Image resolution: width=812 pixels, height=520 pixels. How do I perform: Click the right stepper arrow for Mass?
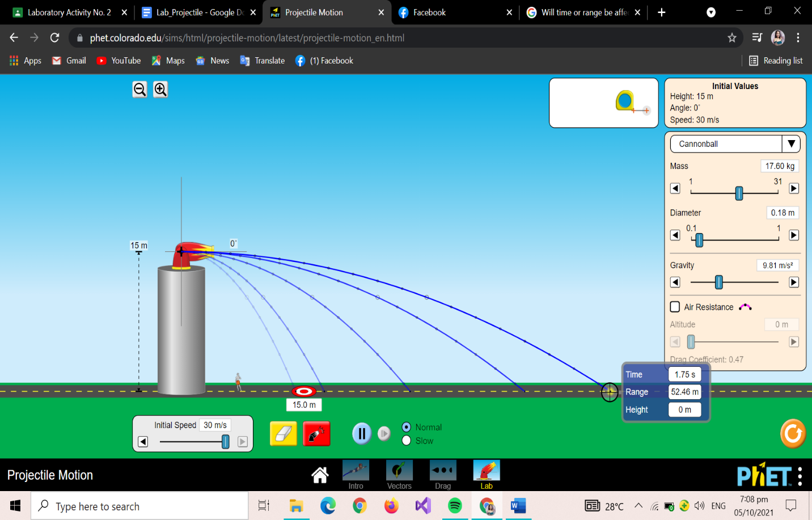point(793,188)
